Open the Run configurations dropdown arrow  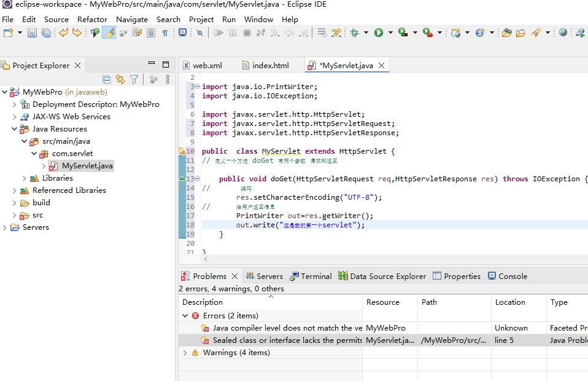click(x=390, y=33)
